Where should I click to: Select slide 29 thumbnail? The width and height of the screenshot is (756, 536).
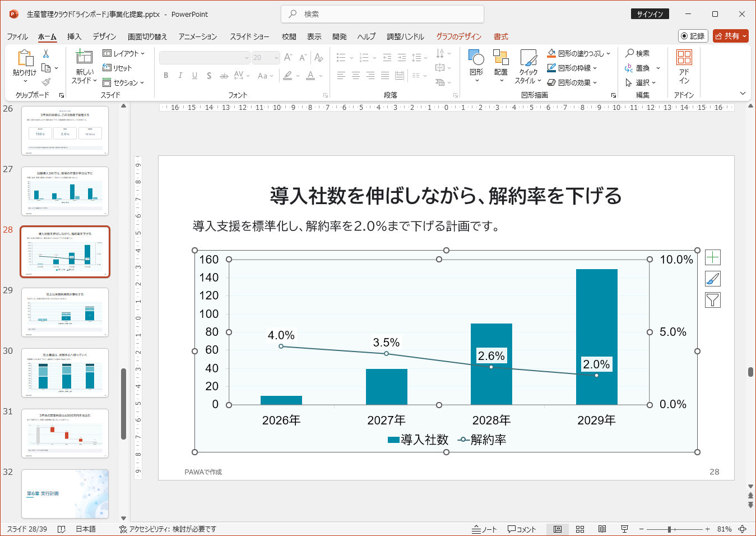coord(65,312)
